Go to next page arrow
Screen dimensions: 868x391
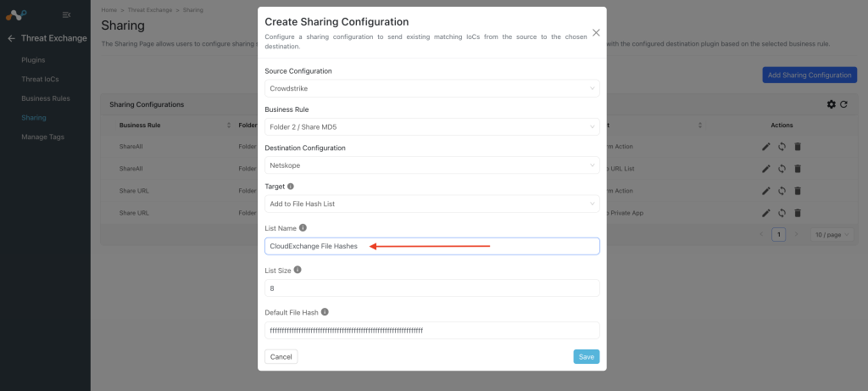tap(796, 235)
